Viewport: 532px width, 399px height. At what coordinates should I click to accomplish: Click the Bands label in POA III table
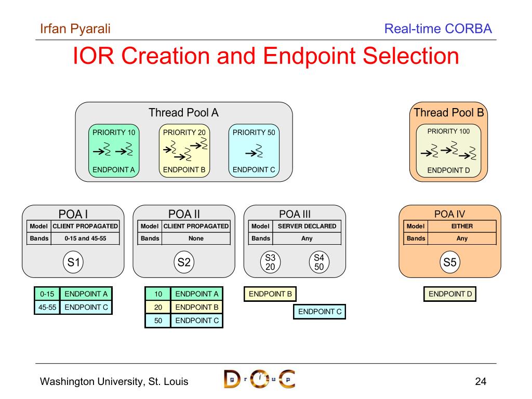pos(261,238)
